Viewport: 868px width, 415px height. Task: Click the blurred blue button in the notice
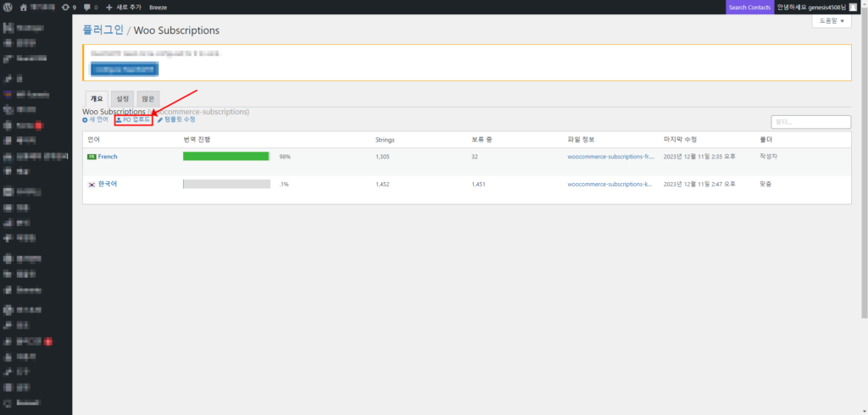[125, 69]
